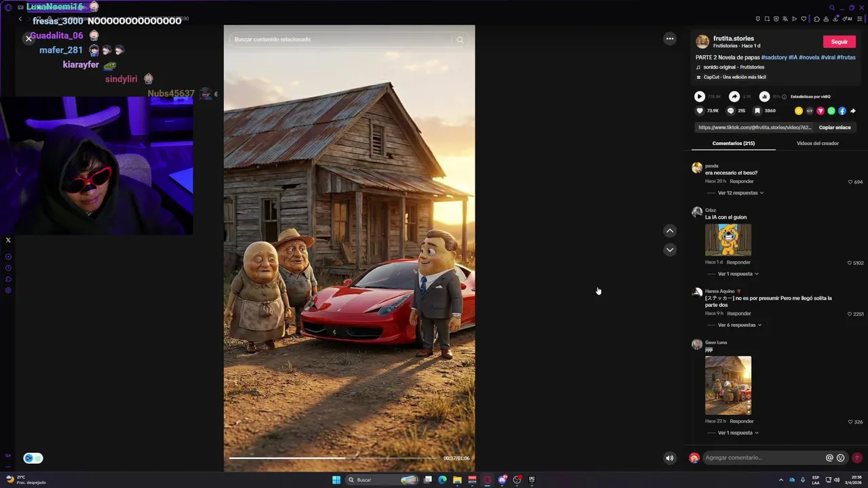Close the TikTok video viewer with the X
Viewport: 868px width, 488px height.
(28, 39)
